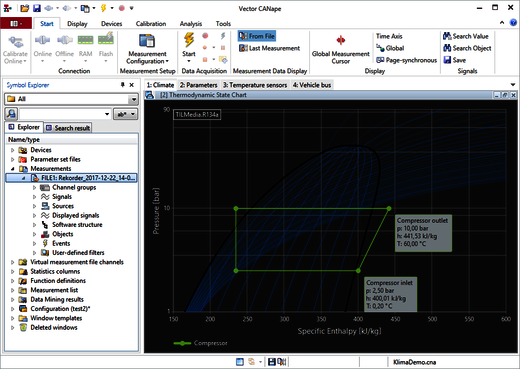Click in the symbol search input field

(61, 114)
